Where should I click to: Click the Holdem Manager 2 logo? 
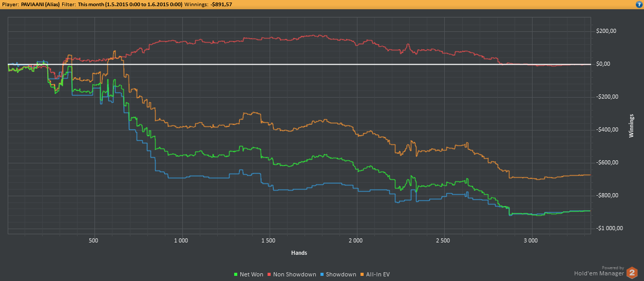tap(632, 273)
